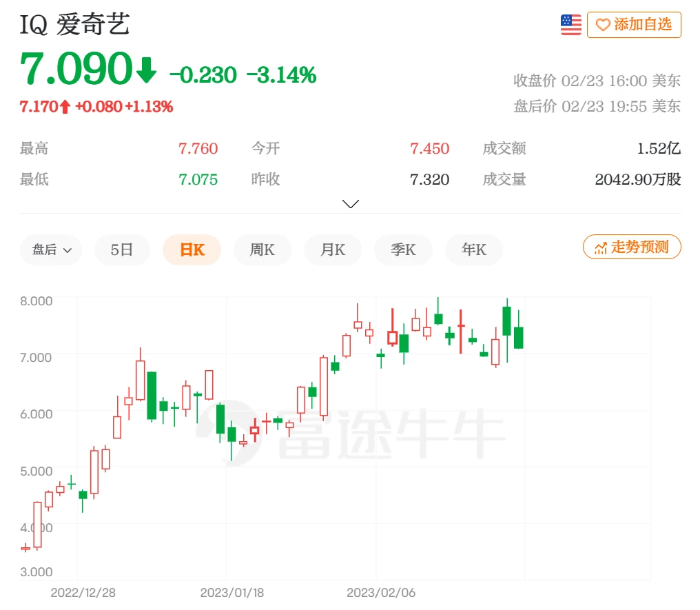This screenshot has height=610, width=700.
Task: Click the 成交量 value 2042.90万股
Action: point(637,179)
